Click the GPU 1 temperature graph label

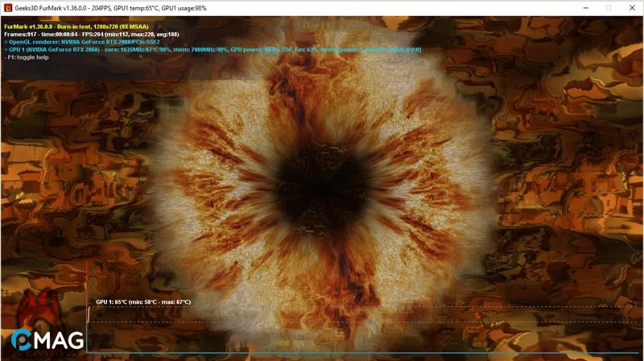click(142, 301)
